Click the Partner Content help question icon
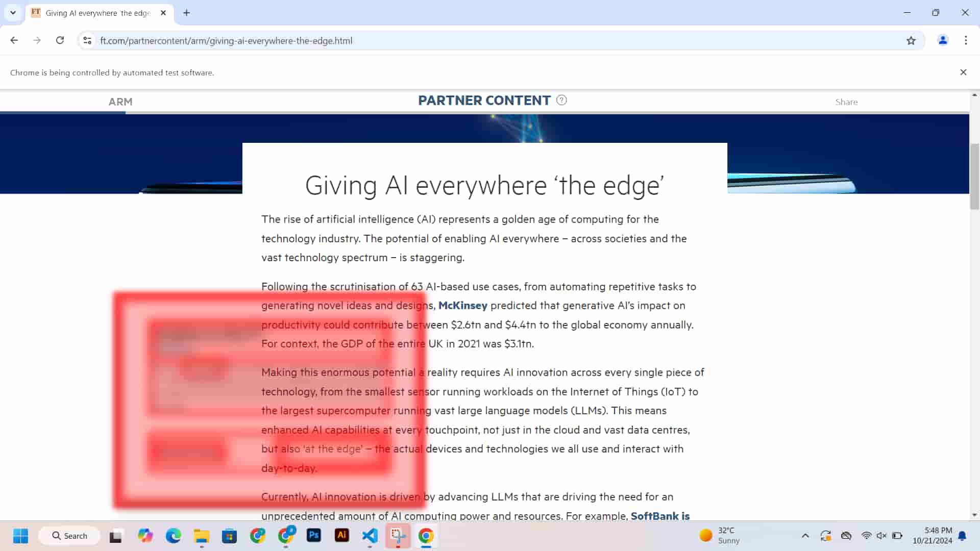 coord(561,100)
